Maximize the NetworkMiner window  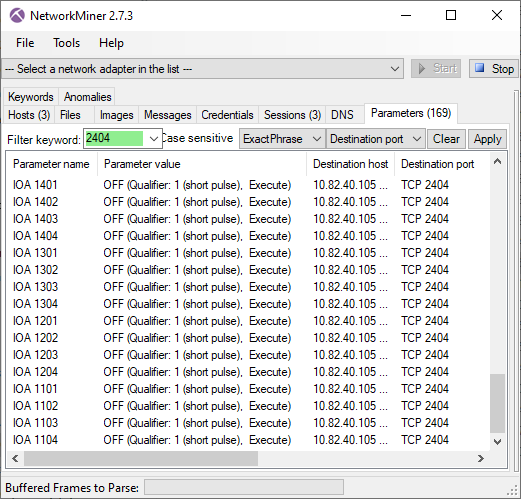coord(451,15)
